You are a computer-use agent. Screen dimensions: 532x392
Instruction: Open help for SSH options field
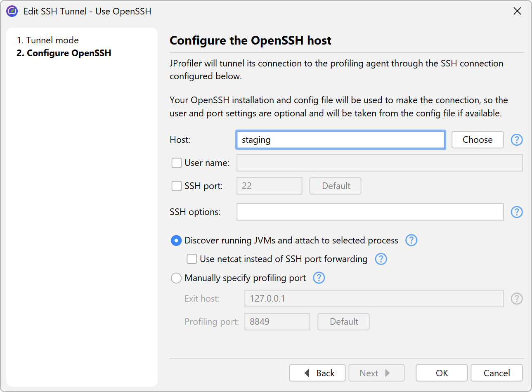(x=516, y=212)
